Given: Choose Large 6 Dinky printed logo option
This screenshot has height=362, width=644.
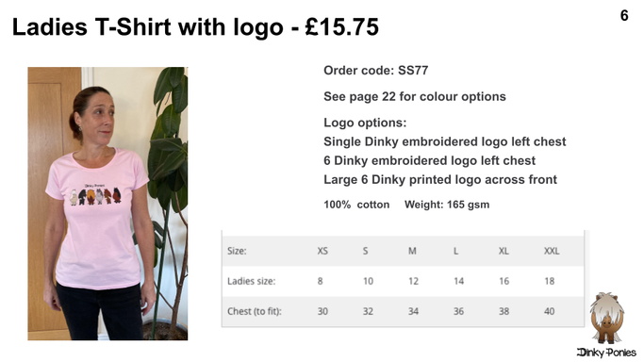Looking at the screenshot, I should (440, 179).
